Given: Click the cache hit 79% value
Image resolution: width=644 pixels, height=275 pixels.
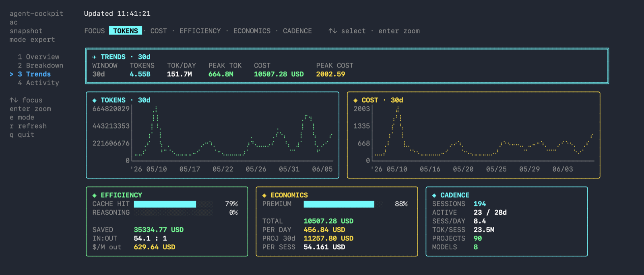Looking at the screenshot, I should (x=231, y=204).
